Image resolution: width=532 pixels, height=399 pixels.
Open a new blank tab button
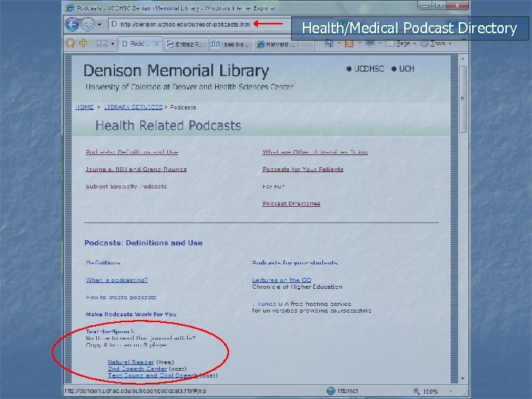(306, 44)
